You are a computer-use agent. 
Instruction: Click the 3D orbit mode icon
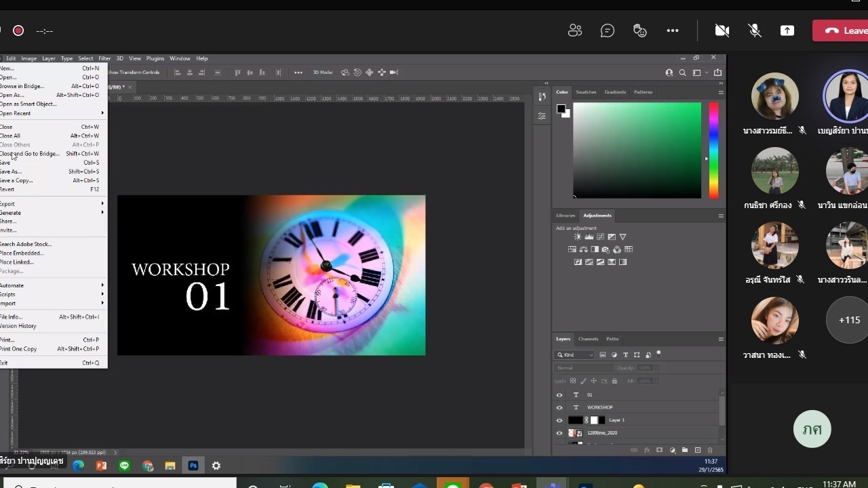click(344, 73)
